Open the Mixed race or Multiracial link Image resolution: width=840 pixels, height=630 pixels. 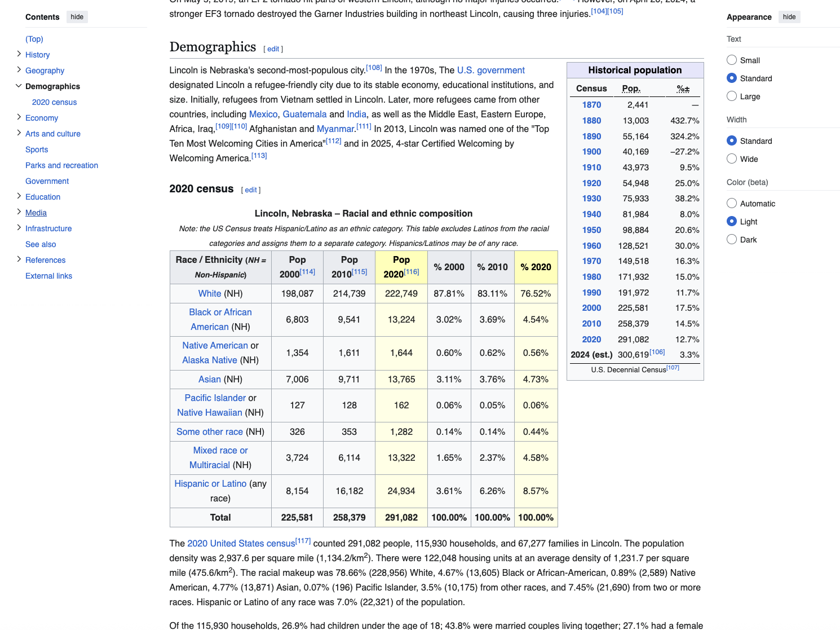click(220, 457)
